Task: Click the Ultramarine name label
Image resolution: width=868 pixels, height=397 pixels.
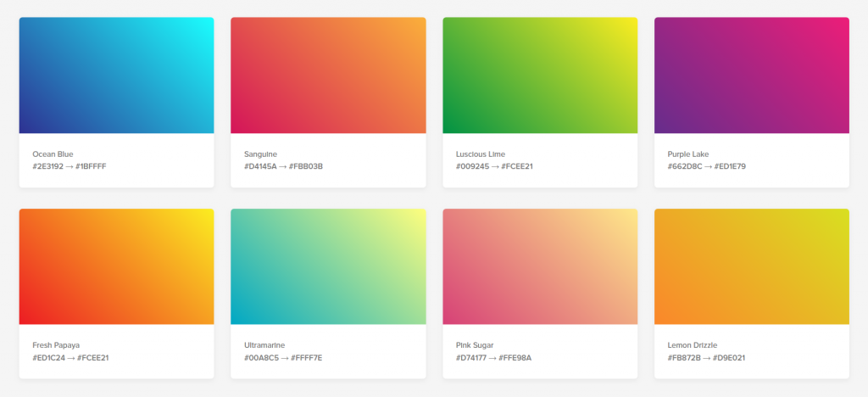Action: click(x=264, y=345)
